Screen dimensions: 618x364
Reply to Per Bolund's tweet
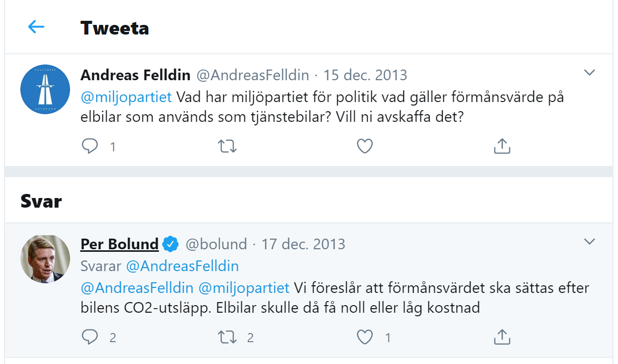(x=90, y=337)
